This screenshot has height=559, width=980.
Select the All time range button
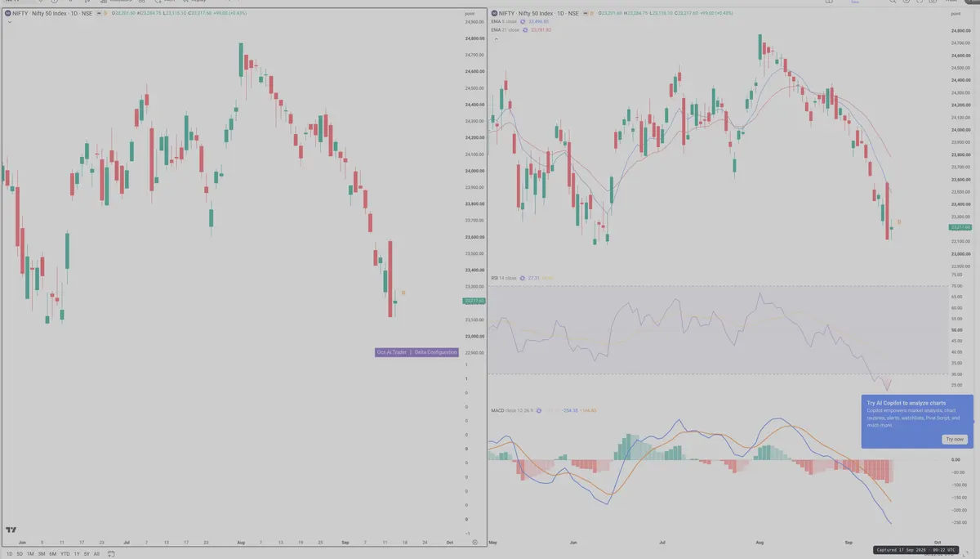tap(96, 554)
